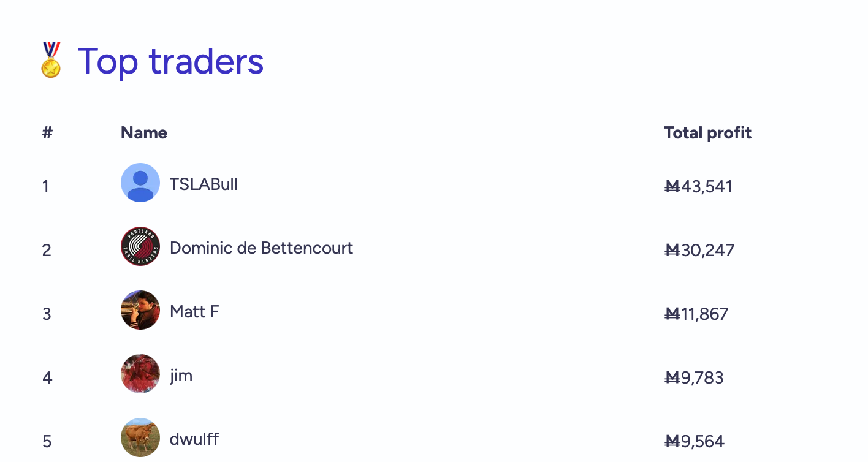Visit the dwulff username link
Screen dimensions: 868x462
[x=194, y=439]
